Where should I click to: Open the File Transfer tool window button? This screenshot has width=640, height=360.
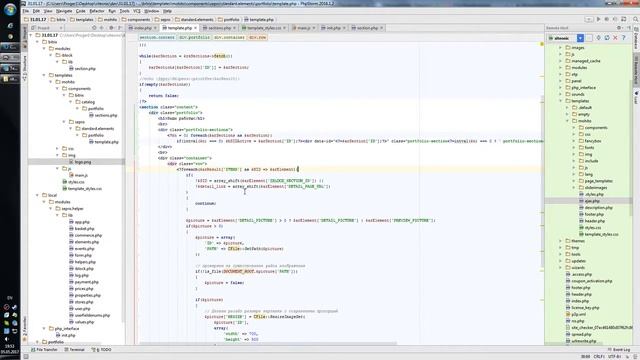[44, 349]
